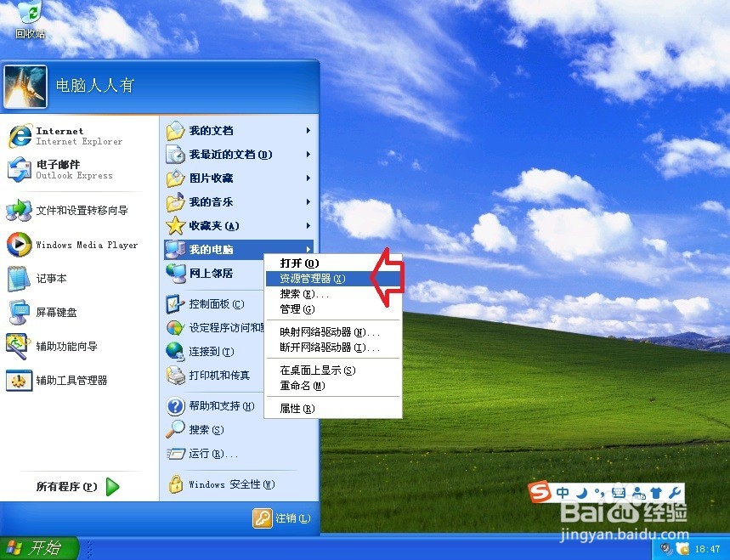The height and width of the screenshot is (560, 730).
Task: Choose 属性 properties in the context menu
Action: coord(333,408)
